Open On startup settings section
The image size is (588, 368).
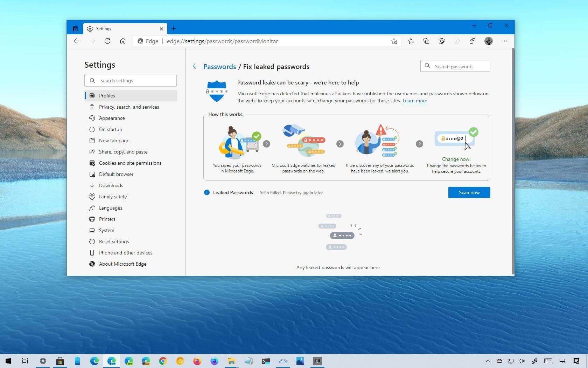pos(131,129)
